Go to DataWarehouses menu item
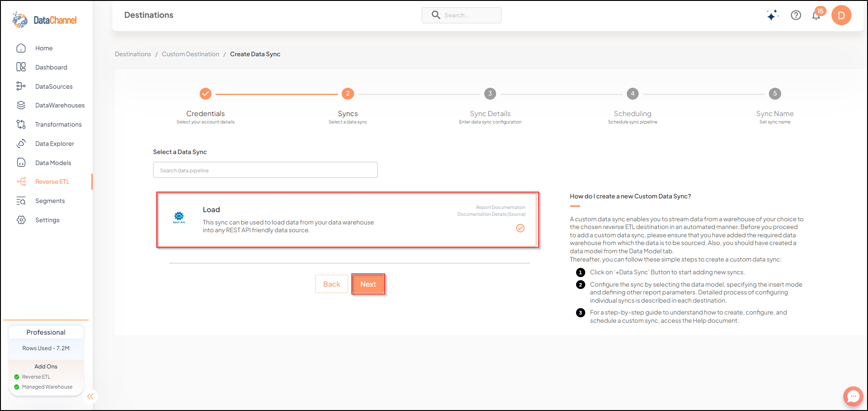This screenshot has width=868, height=411. tap(60, 105)
